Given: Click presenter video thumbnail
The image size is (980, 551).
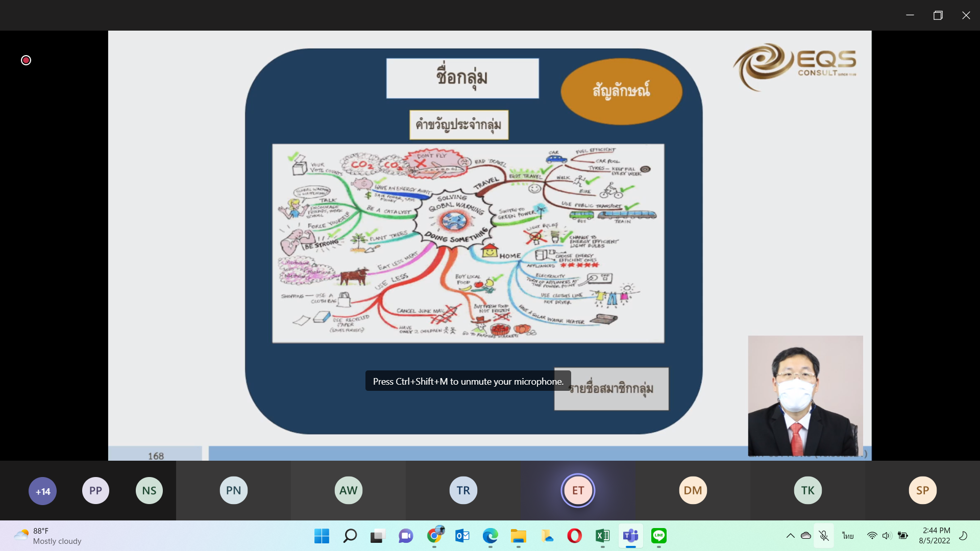Looking at the screenshot, I should (x=805, y=396).
